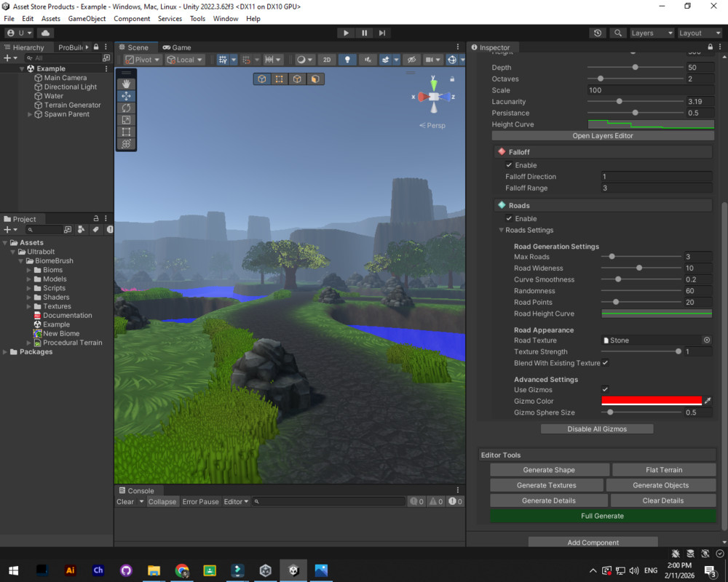Toggle grid snapping icon

click(x=223, y=60)
